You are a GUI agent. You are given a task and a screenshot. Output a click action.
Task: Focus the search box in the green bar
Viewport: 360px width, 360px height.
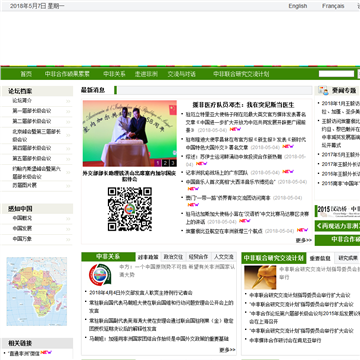(x=336, y=74)
